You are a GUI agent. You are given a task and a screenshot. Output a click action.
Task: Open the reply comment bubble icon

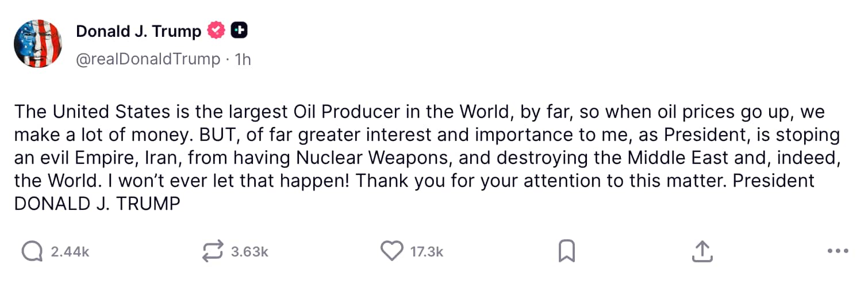click(32, 251)
